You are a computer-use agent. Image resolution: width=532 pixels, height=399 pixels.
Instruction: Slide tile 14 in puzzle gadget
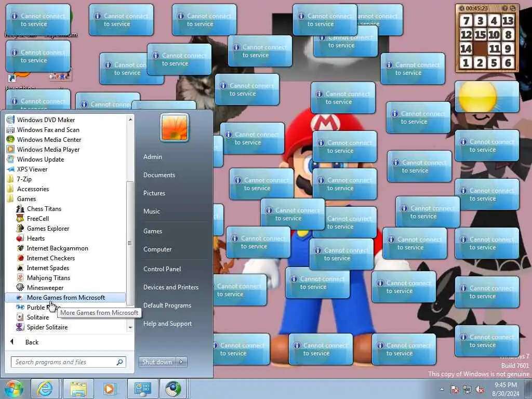pyautogui.click(x=466, y=49)
